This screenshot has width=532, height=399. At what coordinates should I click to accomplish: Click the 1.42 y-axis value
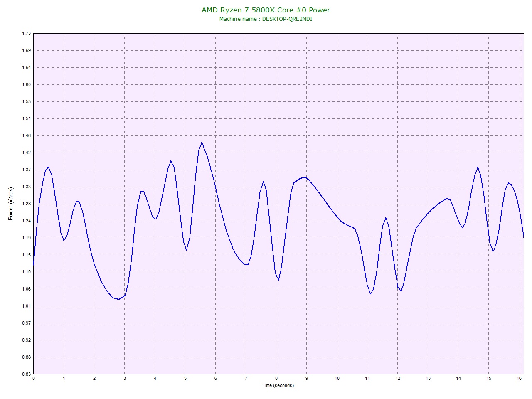[26, 153]
